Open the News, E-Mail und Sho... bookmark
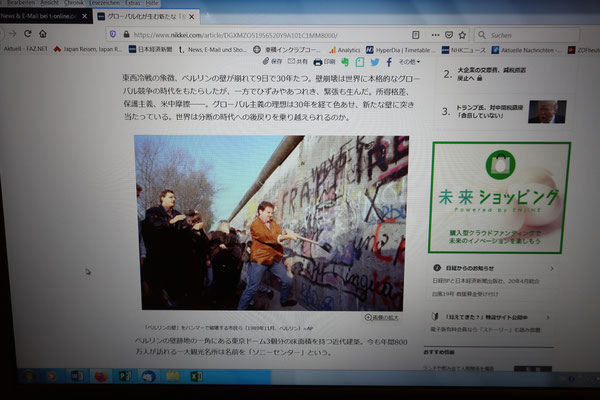The image size is (600, 400). click(213, 49)
